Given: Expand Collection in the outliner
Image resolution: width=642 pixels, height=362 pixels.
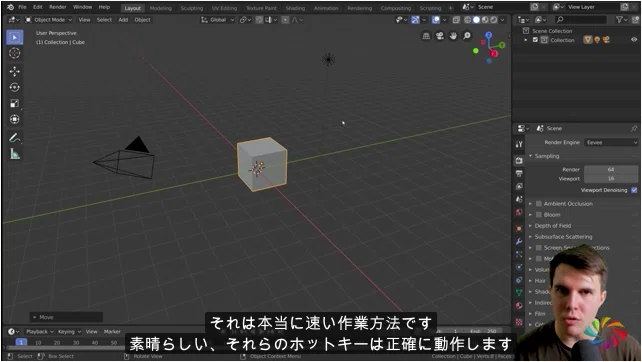Looking at the screenshot, I should [526, 40].
